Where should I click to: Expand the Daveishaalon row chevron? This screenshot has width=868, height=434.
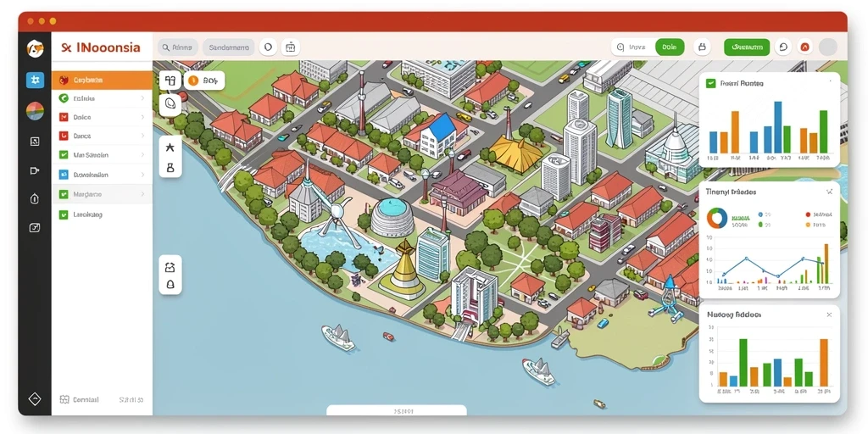(x=142, y=175)
